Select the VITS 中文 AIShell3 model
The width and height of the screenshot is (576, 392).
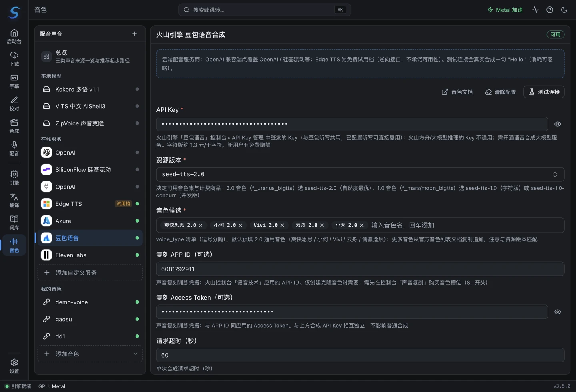(x=90, y=106)
